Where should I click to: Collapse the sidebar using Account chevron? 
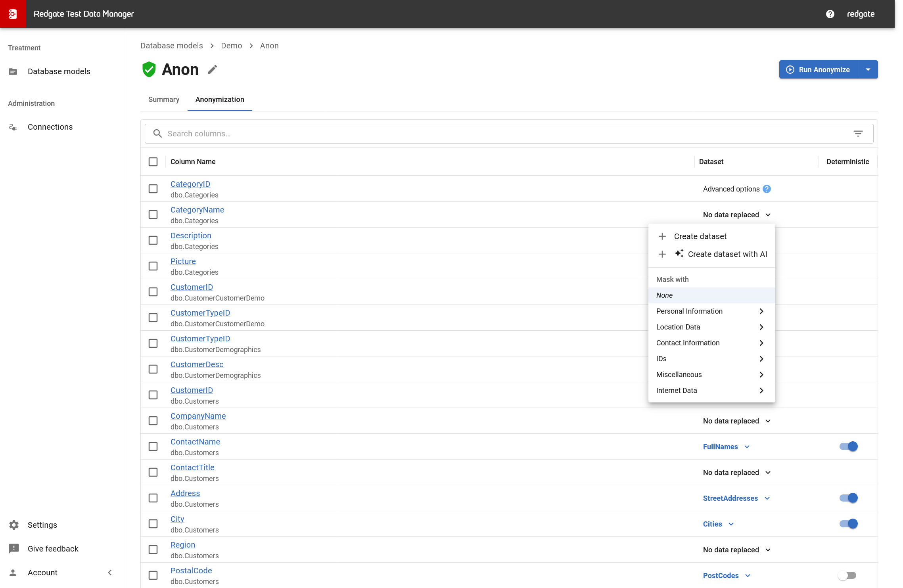110,573
